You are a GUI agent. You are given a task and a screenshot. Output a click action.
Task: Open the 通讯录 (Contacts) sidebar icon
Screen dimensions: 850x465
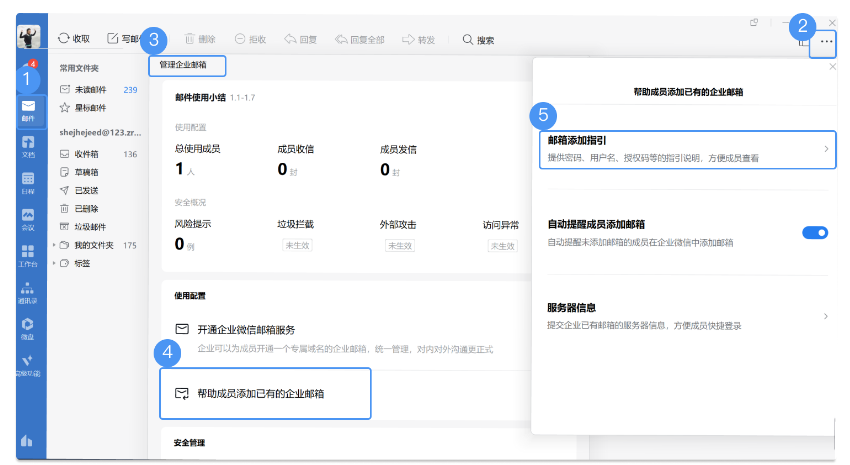click(29, 291)
